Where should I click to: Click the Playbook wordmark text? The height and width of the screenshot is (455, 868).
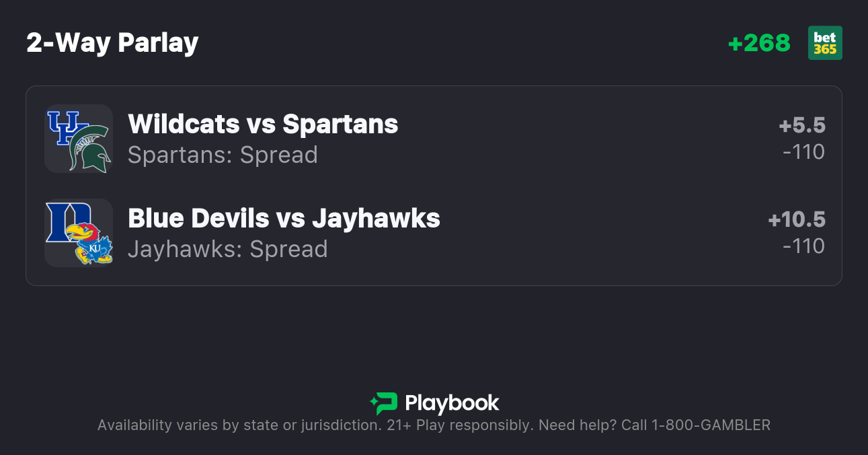(x=452, y=403)
